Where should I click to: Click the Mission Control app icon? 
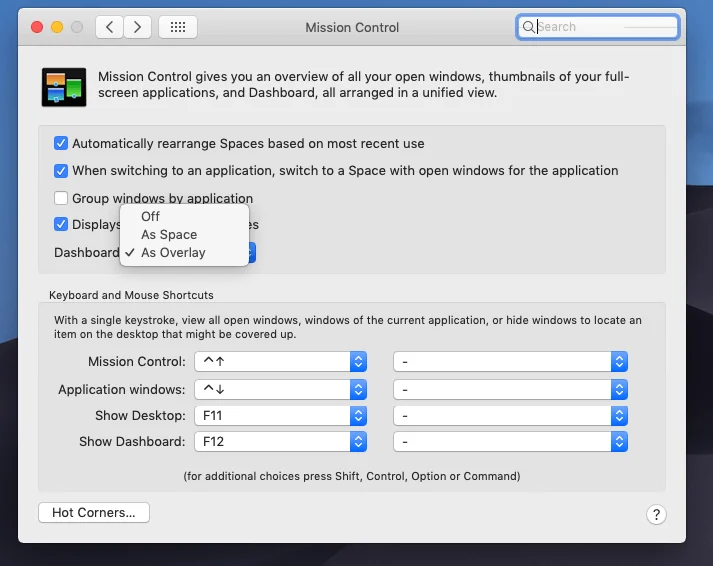pyautogui.click(x=62, y=87)
